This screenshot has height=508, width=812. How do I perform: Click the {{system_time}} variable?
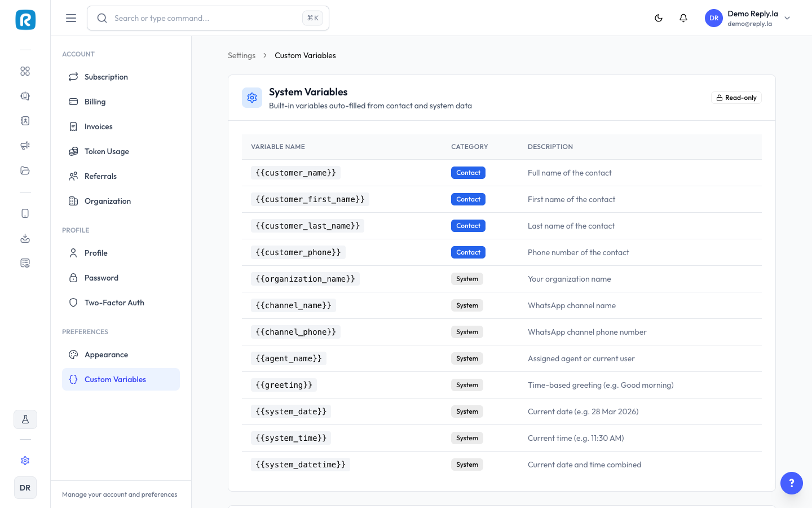coord(291,438)
